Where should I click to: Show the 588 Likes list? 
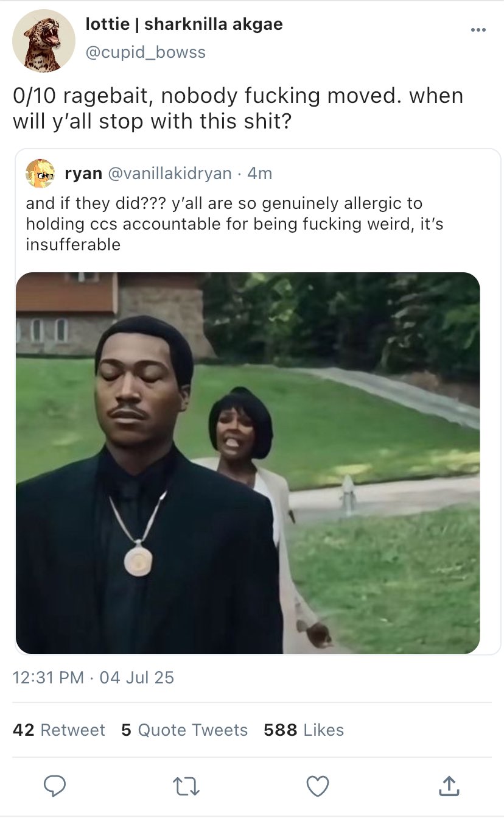point(304,730)
